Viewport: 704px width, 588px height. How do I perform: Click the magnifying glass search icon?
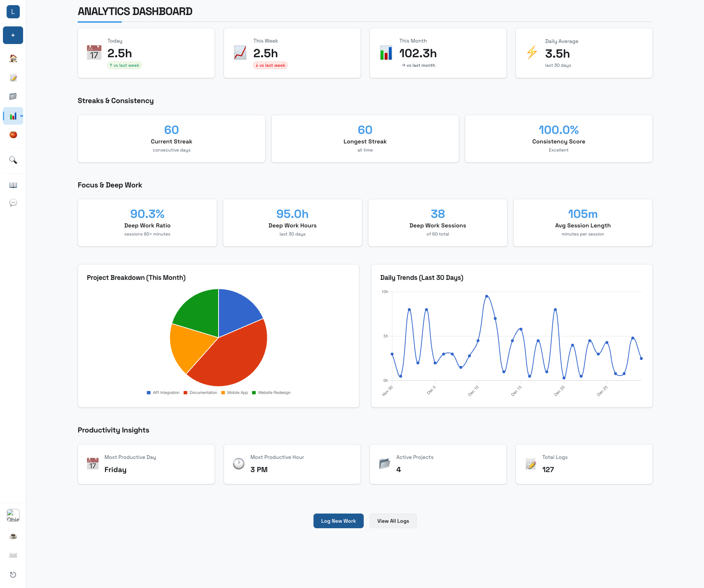point(13,160)
